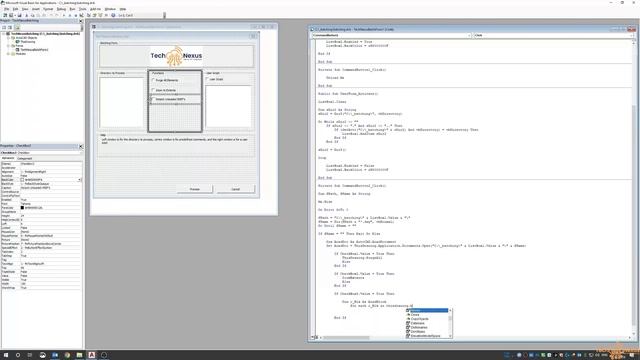Click the Directory to Process listbox on form
This screenshot has height=360, width=640.
122,102
